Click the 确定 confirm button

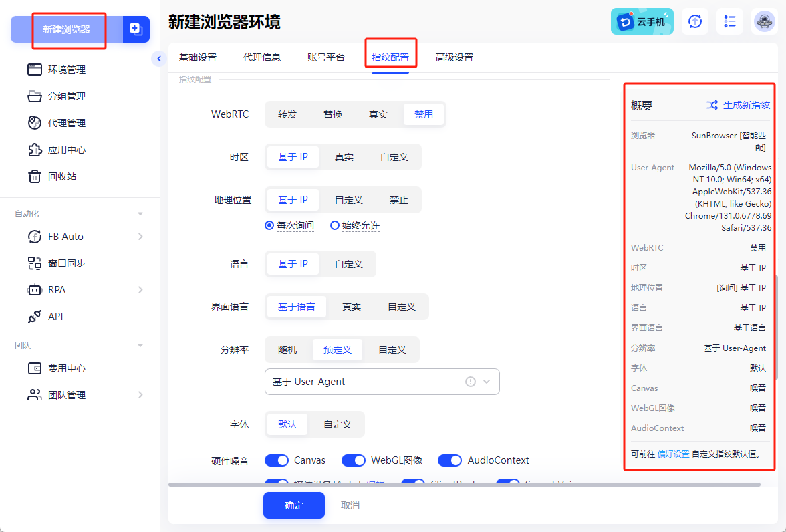click(x=293, y=505)
